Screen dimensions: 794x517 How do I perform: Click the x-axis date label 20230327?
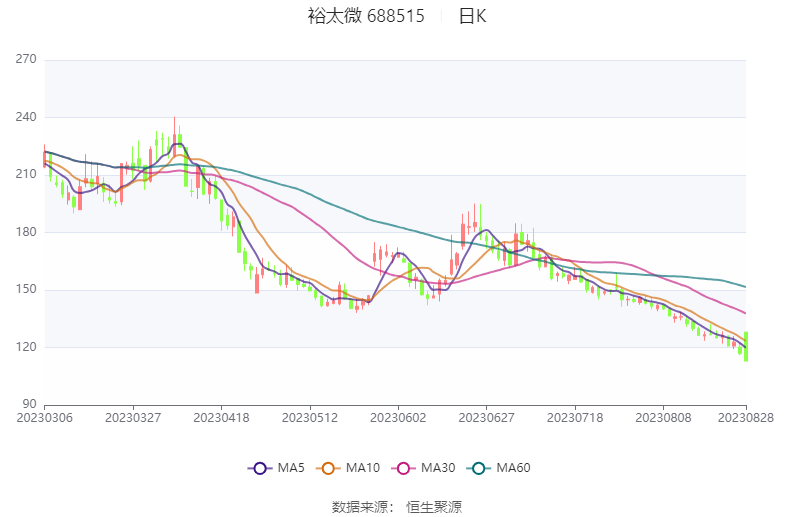point(133,418)
